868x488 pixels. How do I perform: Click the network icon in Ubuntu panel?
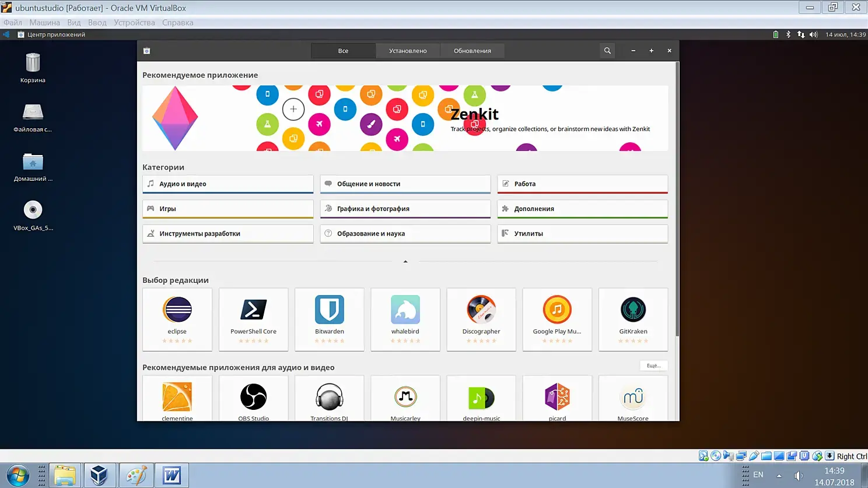pyautogui.click(x=801, y=34)
